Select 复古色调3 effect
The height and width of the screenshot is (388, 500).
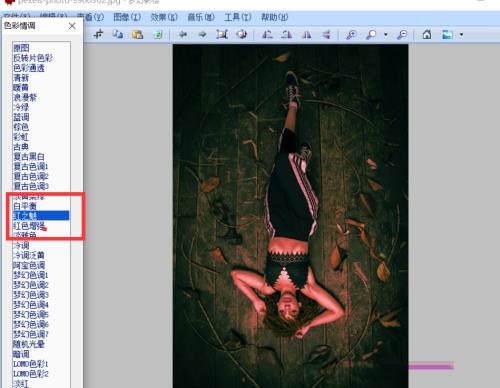[31, 186]
